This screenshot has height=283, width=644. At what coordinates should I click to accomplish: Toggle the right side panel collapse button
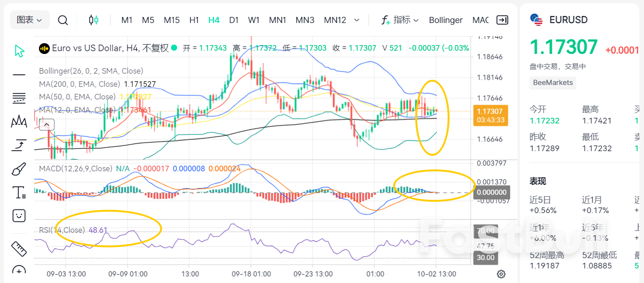coord(502,20)
